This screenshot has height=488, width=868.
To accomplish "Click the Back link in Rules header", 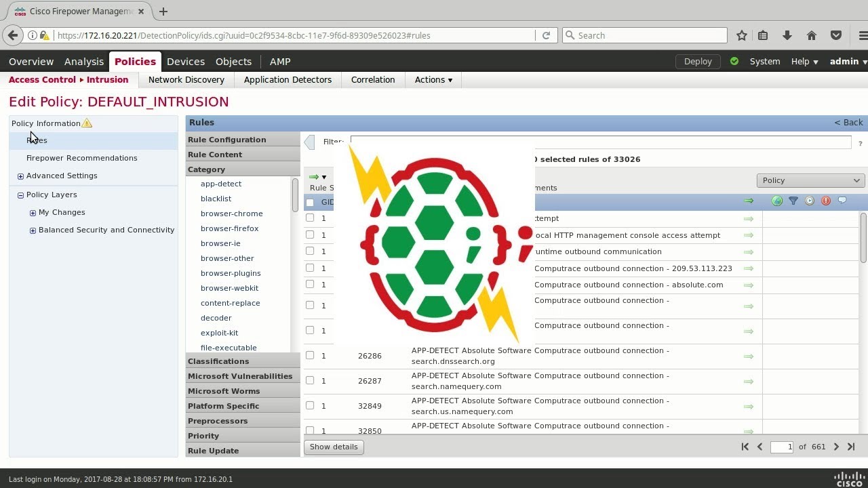I will pos(848,123).
